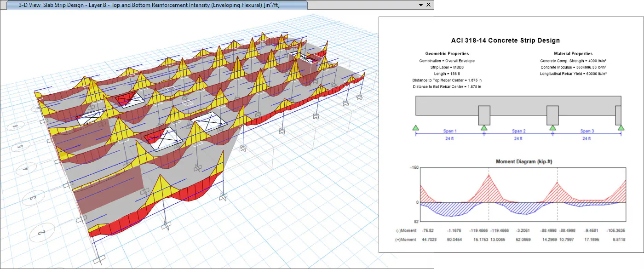Select grid bubble number 4
Viewport: 644px width, 269px height.
click(26, 169)
